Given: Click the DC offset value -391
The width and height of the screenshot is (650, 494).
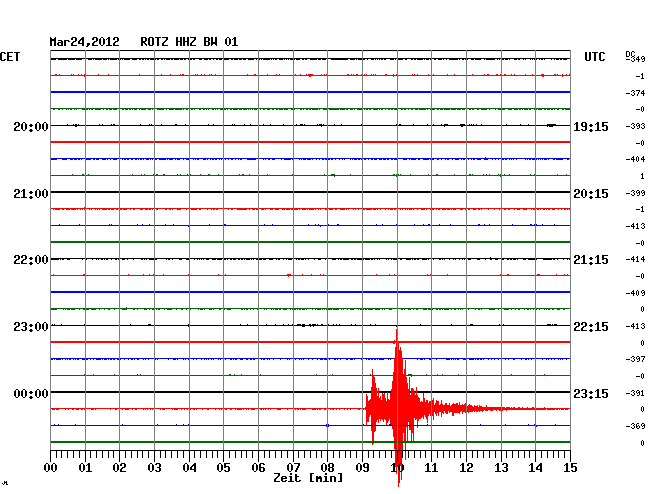Looking at the screenshot, I should click(x=635, y=393).
